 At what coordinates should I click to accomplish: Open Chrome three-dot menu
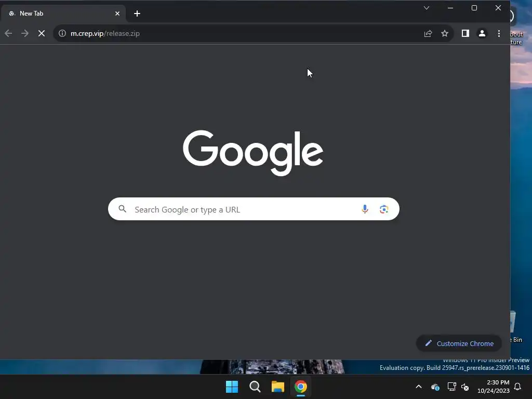click(x=499, y=33)
